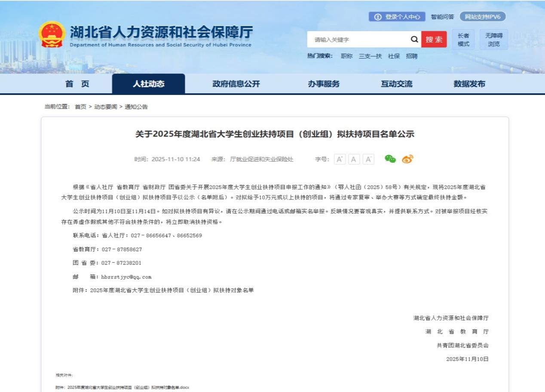Click 动态要闻 in the breadcrumb

(105, 107)
